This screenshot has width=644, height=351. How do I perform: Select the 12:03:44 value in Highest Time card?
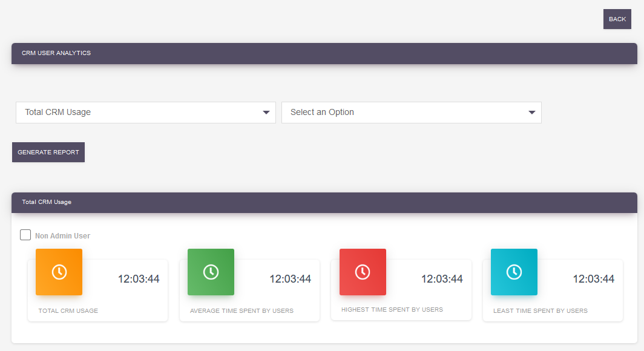tap(442, 279)
